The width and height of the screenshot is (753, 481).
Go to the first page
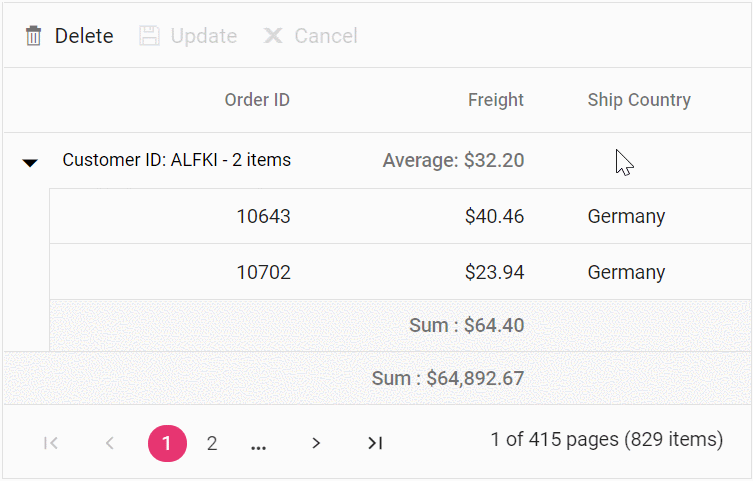point(51,443)
